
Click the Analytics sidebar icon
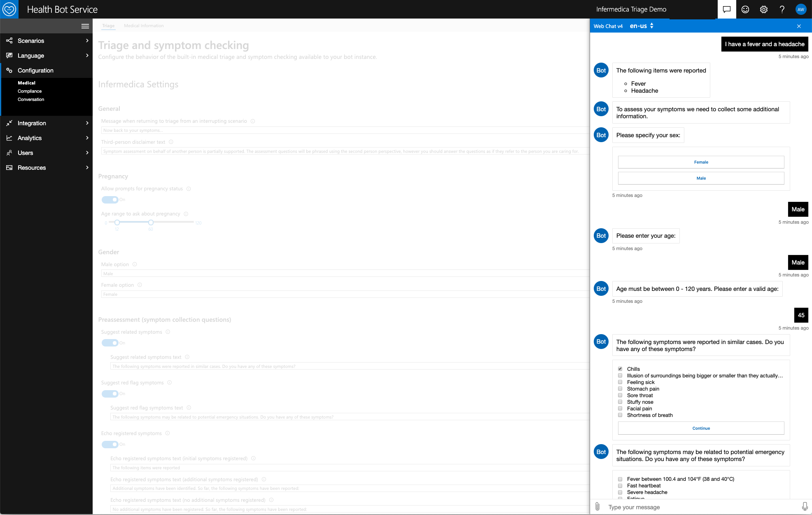[9, 138]
